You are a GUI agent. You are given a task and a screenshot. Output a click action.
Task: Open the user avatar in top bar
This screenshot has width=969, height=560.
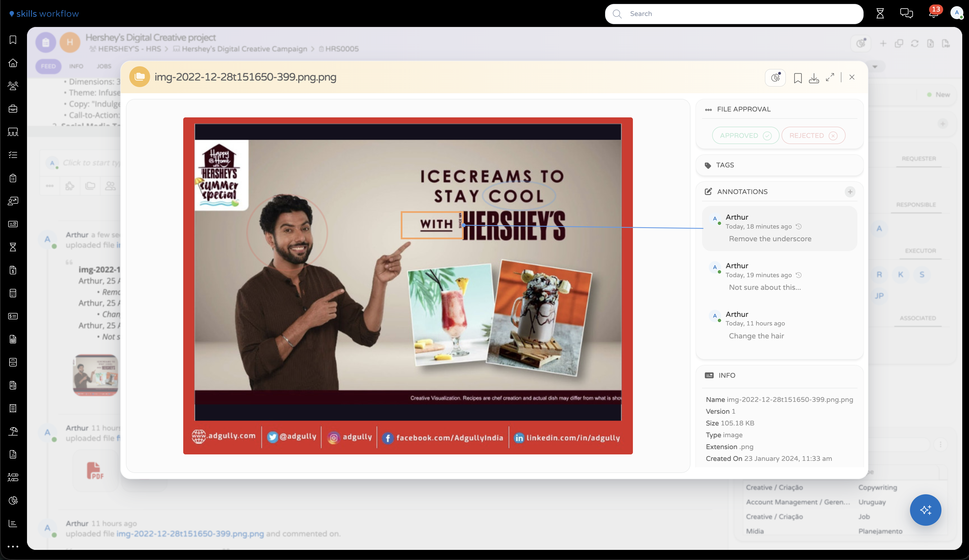click(957, 13)
